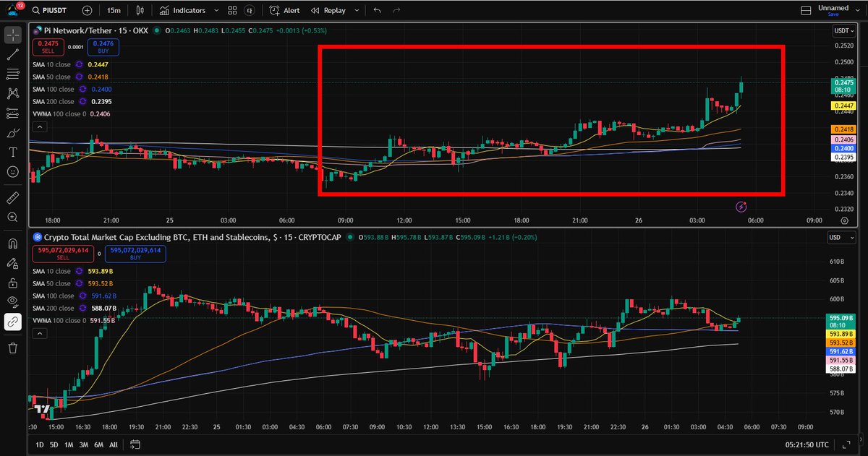
Task: Open the chart layout setup icon
Action: tap(807, 11)
